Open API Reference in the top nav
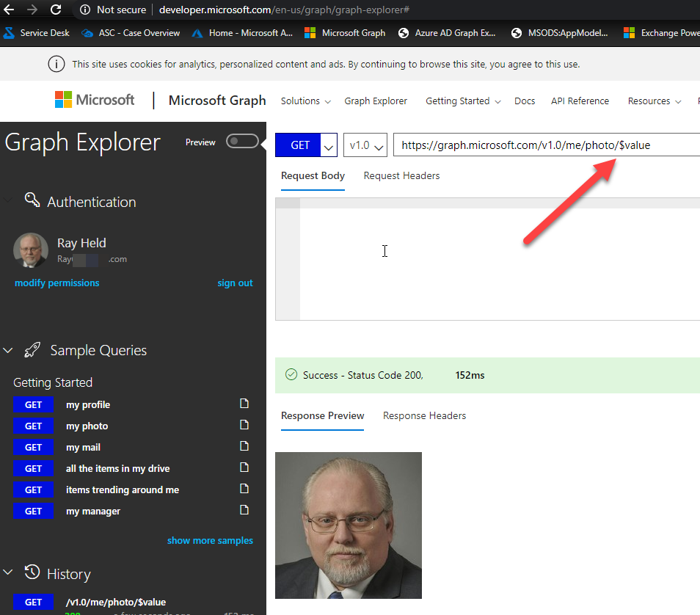Viewport: 700px width, 615px height. tap(580, 101)
